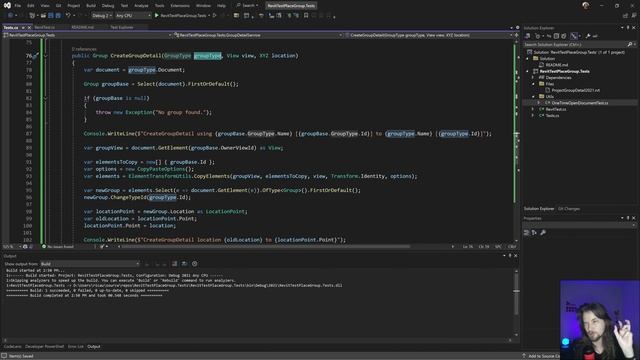The height and width of the screenshot is (360, 640).
Task: Open the CreateGroupDetail member navigation dropdown
Action: point(429,35)
